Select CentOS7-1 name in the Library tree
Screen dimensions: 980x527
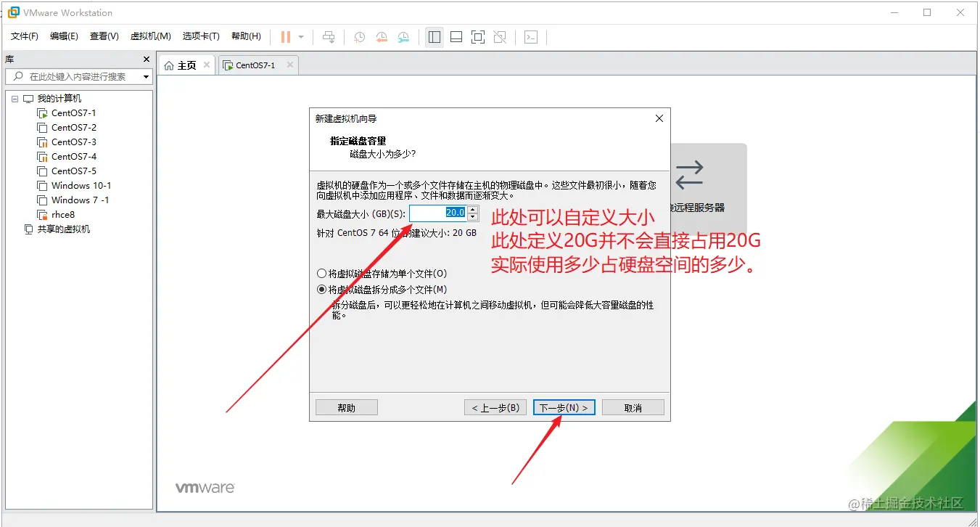tap(73, 113)
